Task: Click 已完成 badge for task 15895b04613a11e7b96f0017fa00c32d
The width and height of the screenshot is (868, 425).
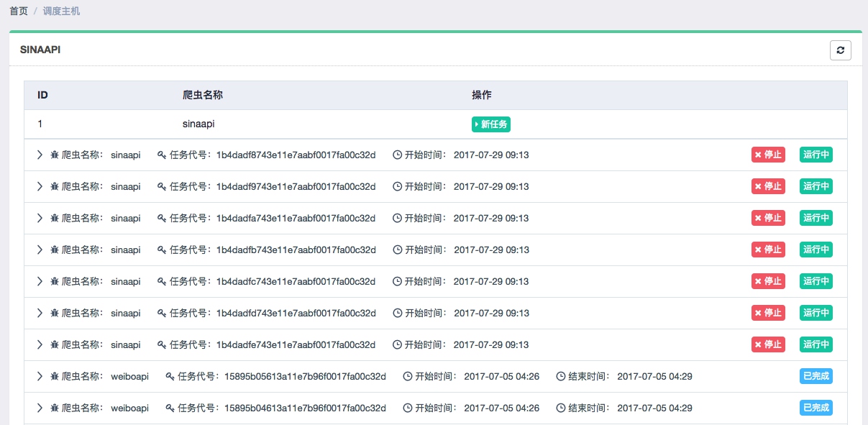Action: 816,408
